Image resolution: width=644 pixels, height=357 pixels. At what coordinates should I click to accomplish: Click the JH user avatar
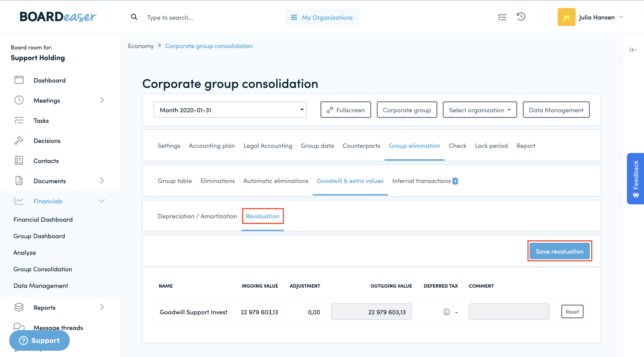tap(566, 17)
